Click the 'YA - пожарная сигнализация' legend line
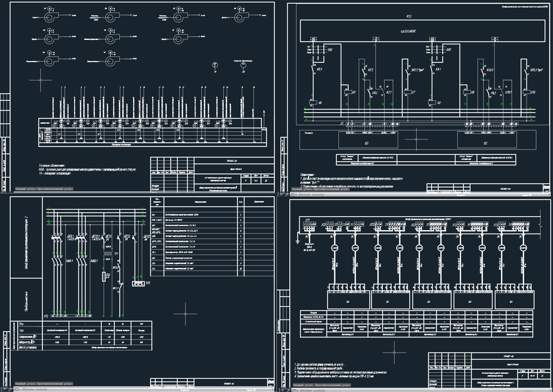The height and width of the screenshot is (392, 553). [x=55, y=173]
